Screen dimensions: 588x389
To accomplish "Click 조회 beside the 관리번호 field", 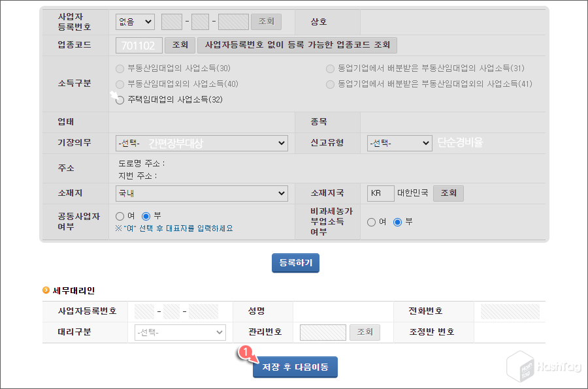I will pos(365,332).
